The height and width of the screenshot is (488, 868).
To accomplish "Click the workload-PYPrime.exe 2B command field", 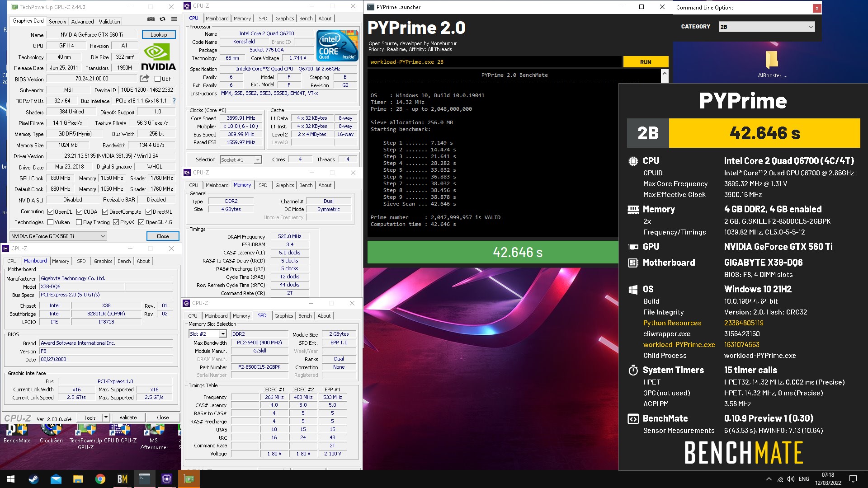I will [494, 62].
